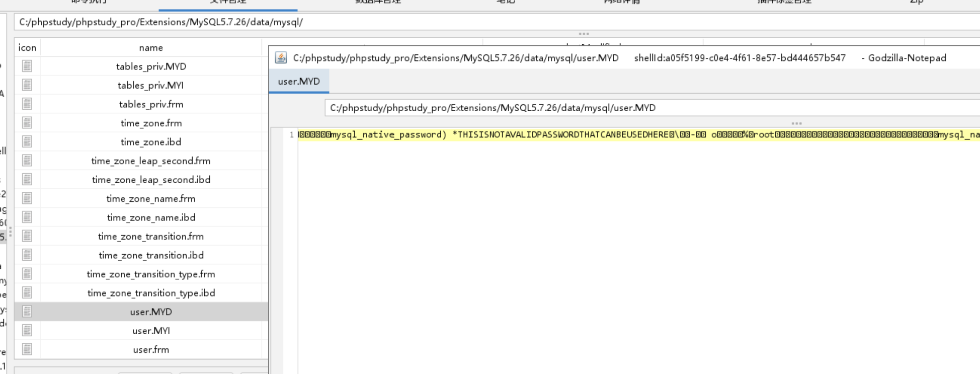
Task: Click the directory path field showing data/mysql/
Action: [x=352, y=22]
